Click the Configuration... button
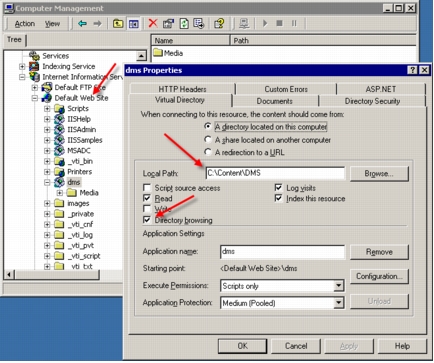The width and height of the screenshot is (434, 363). (x=379, y=276)
